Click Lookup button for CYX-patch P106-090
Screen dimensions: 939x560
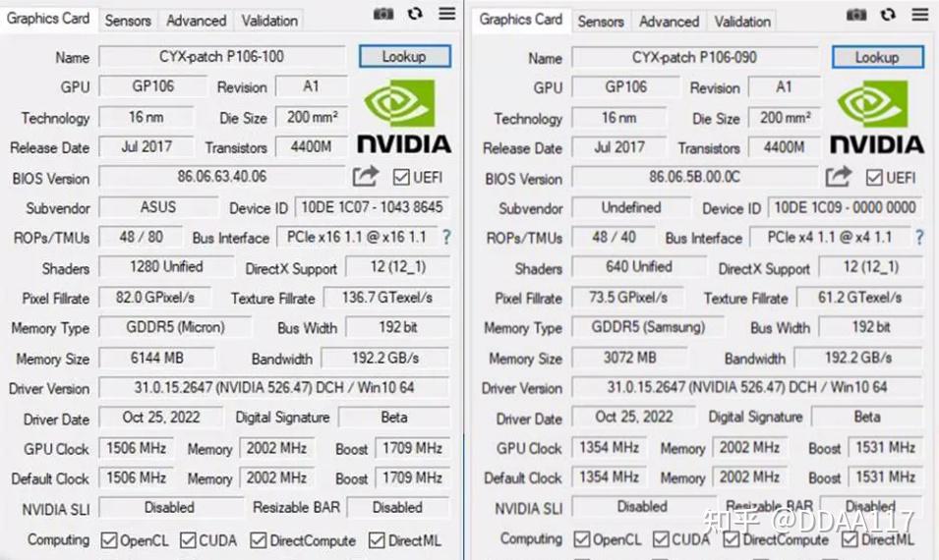(877, 57)
